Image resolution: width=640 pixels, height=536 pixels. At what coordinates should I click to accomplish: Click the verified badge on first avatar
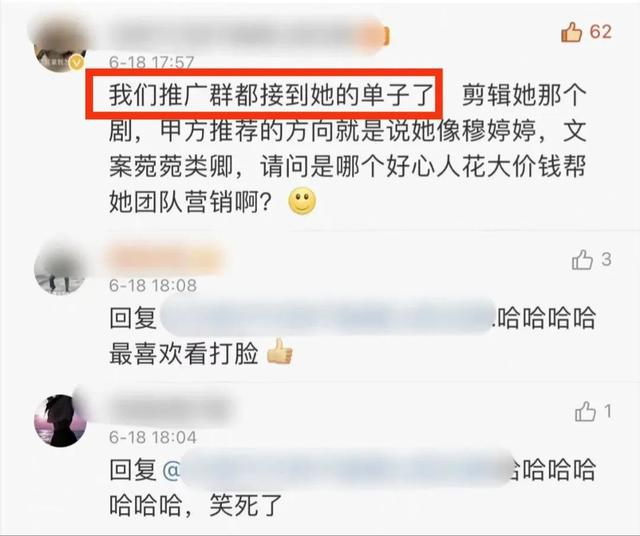point(76,63)
